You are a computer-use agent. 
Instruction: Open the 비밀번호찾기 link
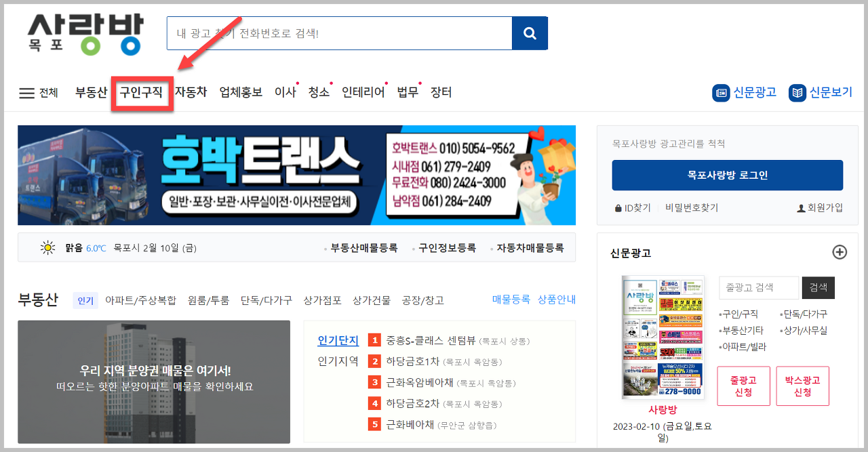point(692,208)
